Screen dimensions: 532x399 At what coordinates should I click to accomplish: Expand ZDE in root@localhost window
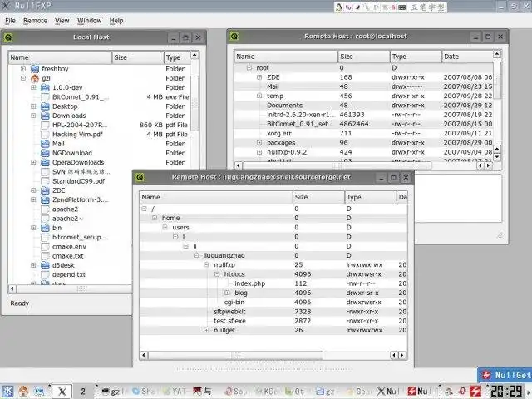[x=259, y=77]
